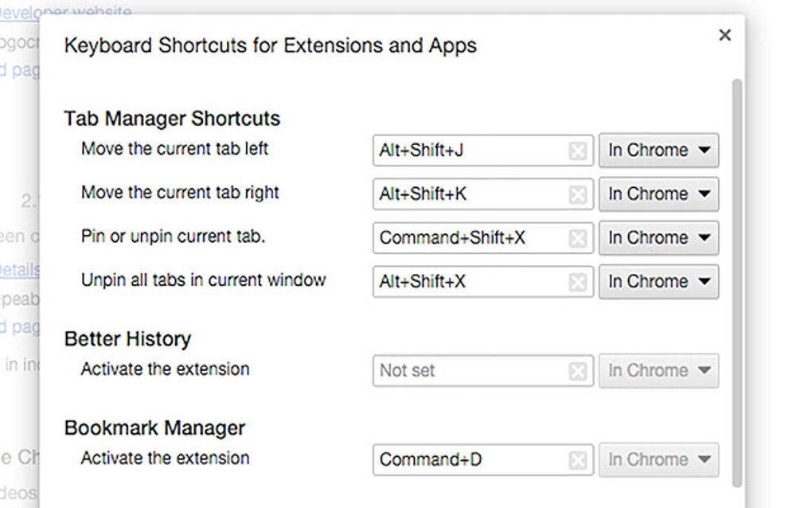The image size is (812, 508).
Task: Clear the Better History shortcut field
Action: (578, 370)
